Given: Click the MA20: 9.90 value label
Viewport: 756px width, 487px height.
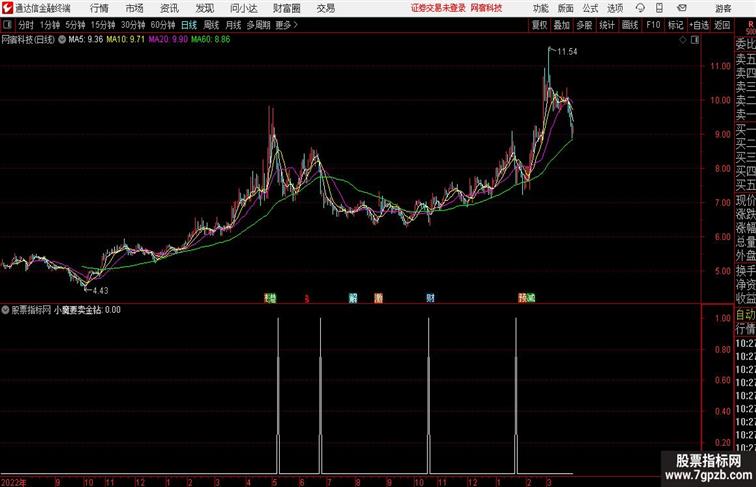Looking at the screenshot, I should (168, 40).
